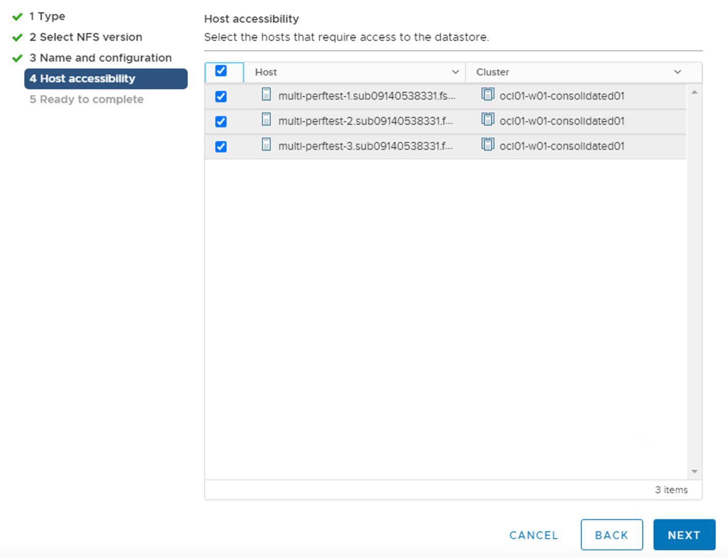Click the host icon beside multi-perftest-3
Image resolution: width=728 pixels, height=560 pixels.
266,146
